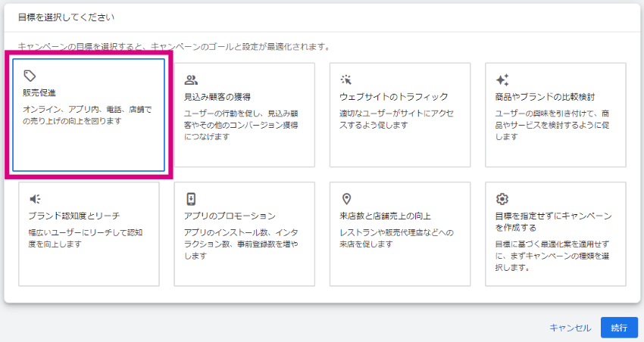The image size is (644, 342).
Task: Click the description 適切なユーザーがサイトにアクセス
Action: (396, 120)
